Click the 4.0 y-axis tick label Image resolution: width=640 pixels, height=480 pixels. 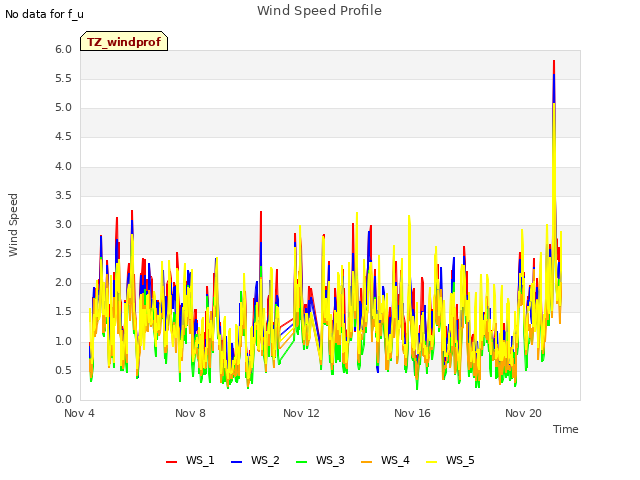pos(63,167)
